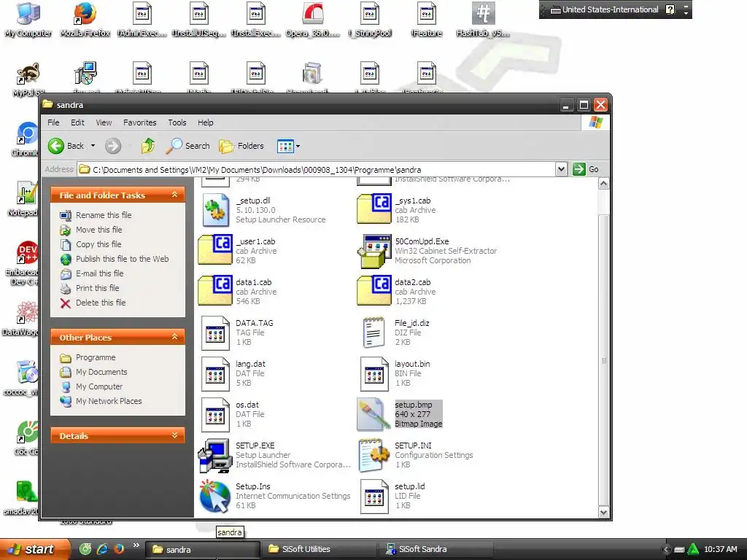Click the language bar help icon
The height and width of the screenshot is (560, 747).
670,9
